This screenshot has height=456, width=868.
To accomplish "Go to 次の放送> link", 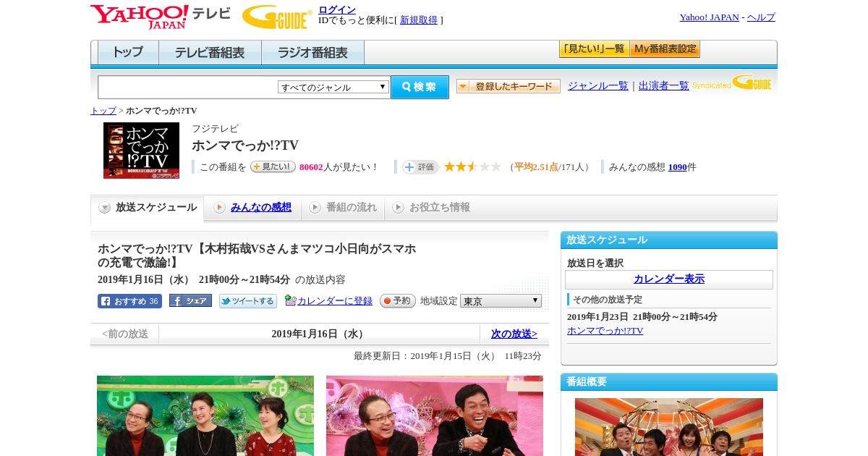I will click(514, 334).
